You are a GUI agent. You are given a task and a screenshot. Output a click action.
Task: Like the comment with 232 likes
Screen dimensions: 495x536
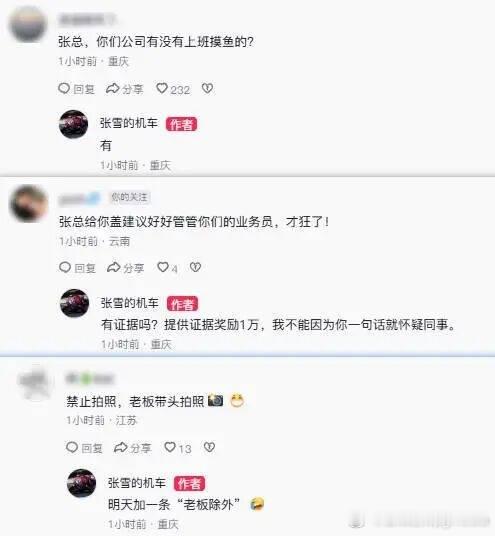(173, 89)
